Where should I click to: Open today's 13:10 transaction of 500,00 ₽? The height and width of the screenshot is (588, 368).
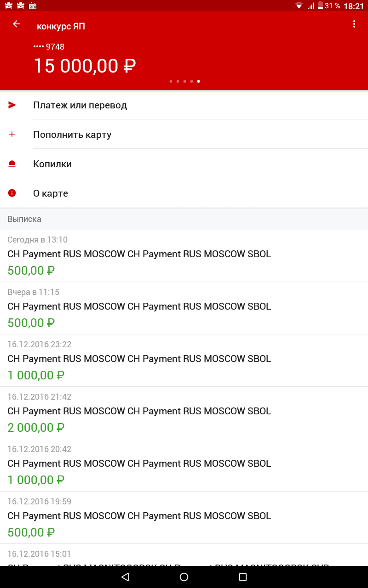pos(184,255)
